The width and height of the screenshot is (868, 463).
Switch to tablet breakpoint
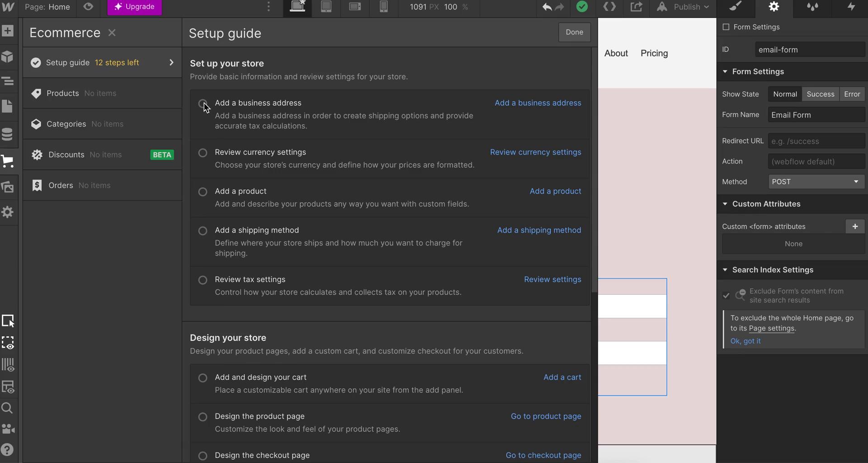click(326, 7)
